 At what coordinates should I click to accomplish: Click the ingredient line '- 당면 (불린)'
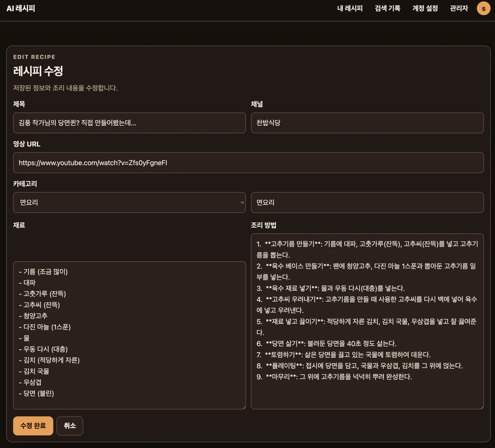pyautogui.click(x=36, y=393)
